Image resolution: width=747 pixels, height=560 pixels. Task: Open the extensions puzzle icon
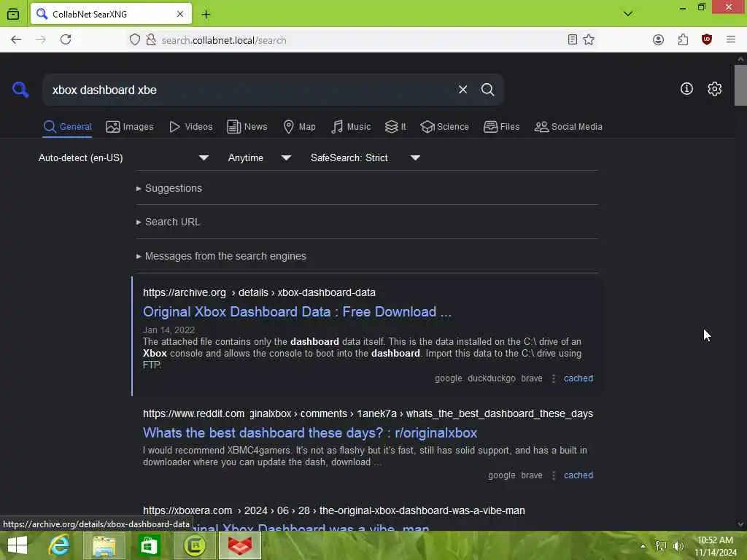[x=683, y=40]
